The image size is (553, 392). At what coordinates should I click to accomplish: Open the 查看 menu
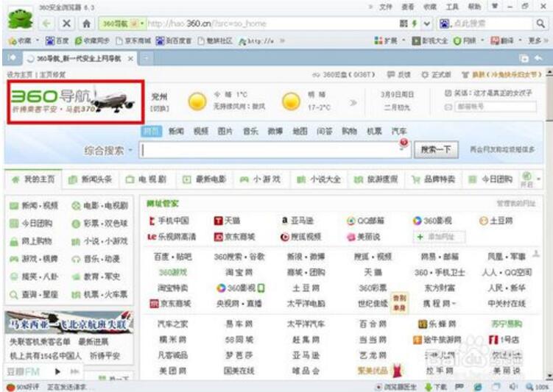[x=407, y=7]
